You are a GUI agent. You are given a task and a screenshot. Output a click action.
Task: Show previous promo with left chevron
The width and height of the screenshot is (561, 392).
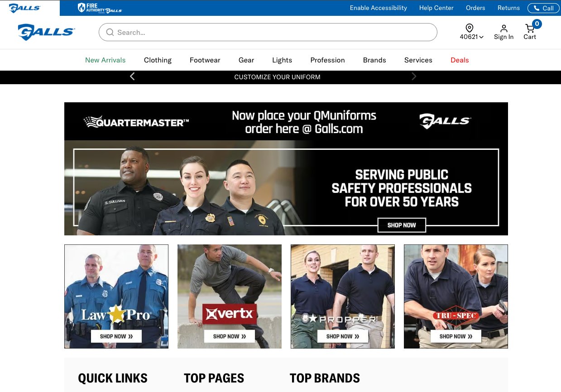pos(132,76)
